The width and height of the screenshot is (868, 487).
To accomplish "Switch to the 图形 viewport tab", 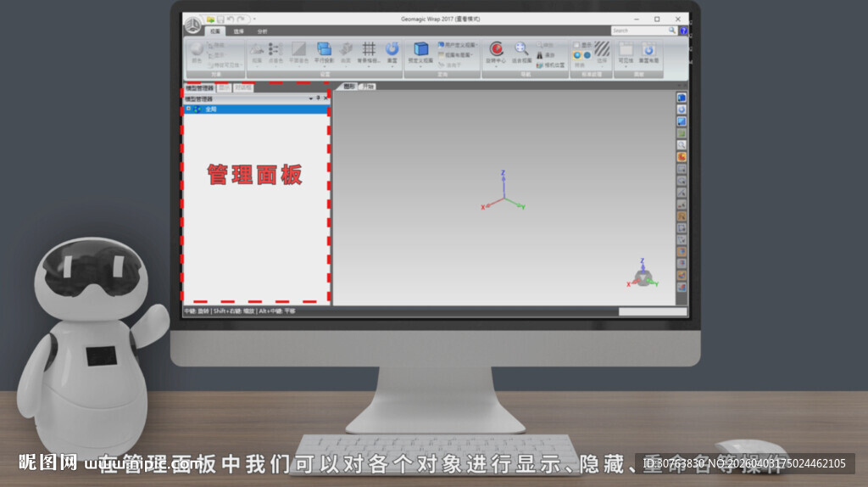I will [348, 87].
